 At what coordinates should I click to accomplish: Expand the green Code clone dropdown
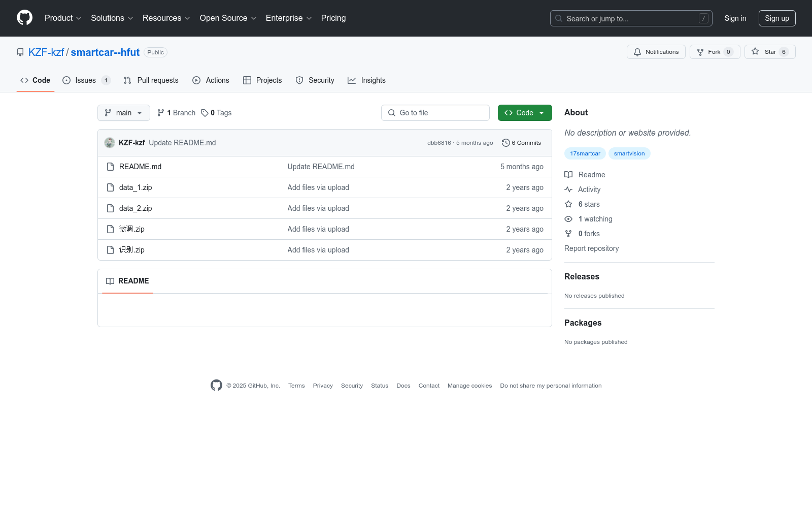pos(525,113)
